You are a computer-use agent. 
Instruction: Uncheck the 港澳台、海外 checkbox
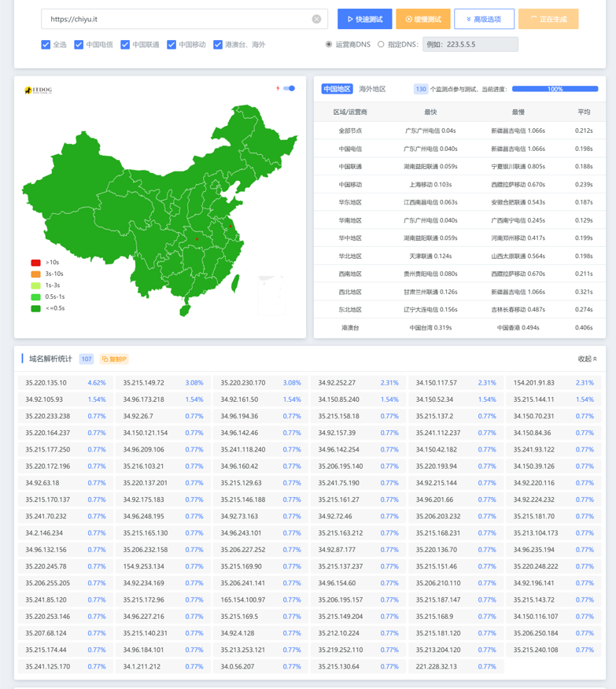coord(217,44)
